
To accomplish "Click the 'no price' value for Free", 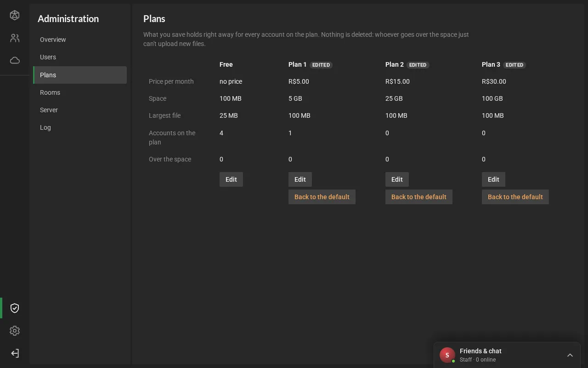I will point(231,81).
